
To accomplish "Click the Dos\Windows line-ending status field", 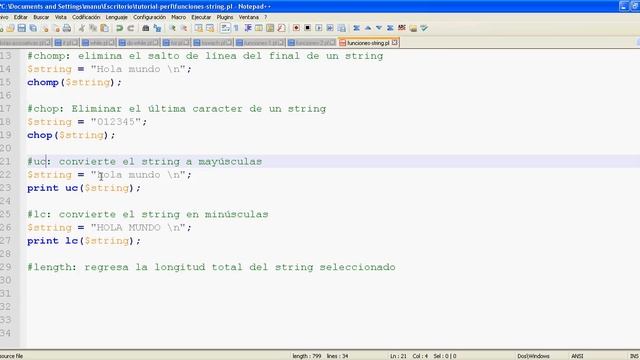I will pos(533,356).
